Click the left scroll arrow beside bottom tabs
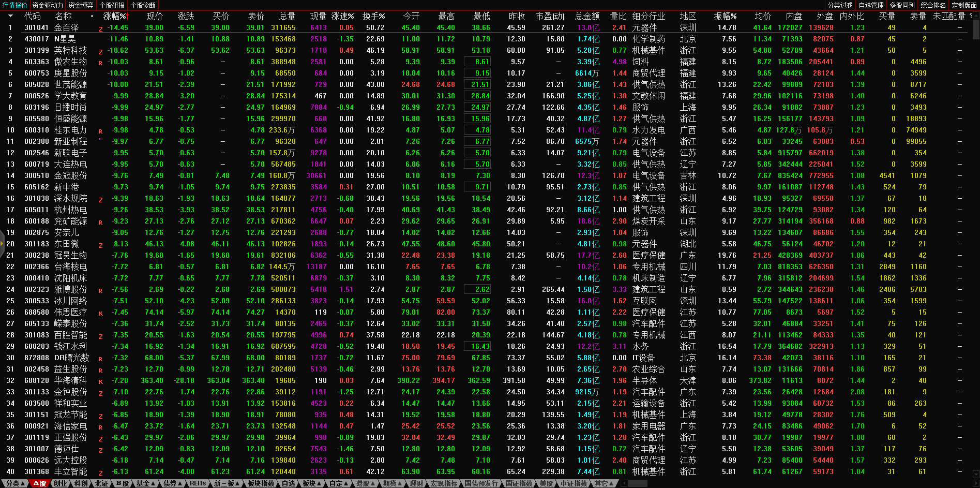The image size is (980, 488). pyautogui.click(x=624, y=483)
